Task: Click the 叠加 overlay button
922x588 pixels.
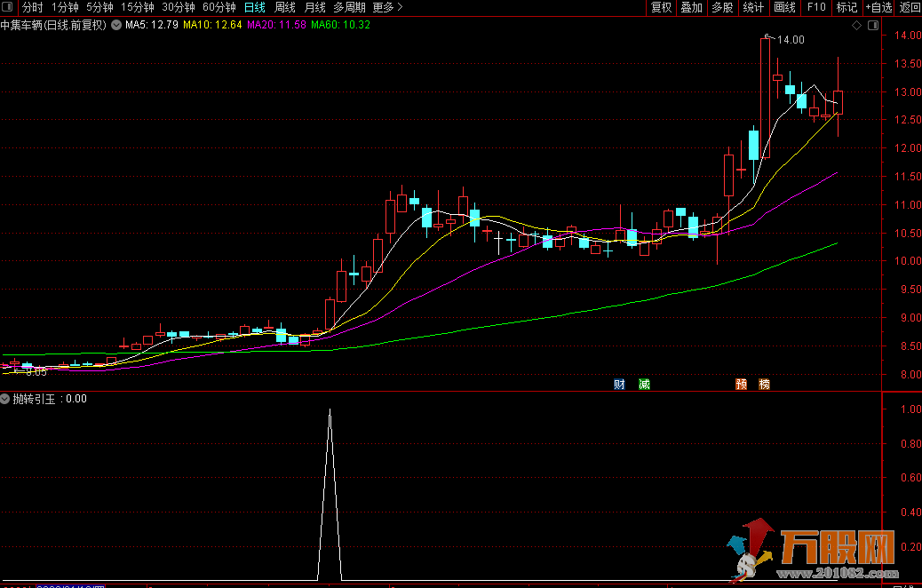Action: pyautogui.click(x=692, y=7)
